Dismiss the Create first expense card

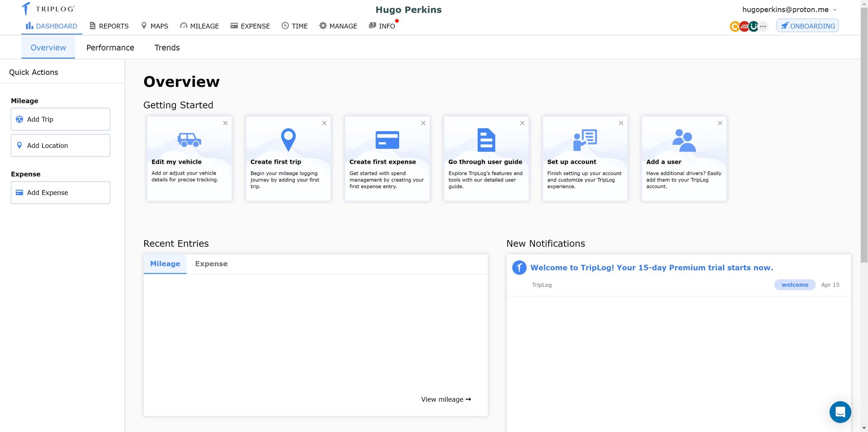pos(423,123)
